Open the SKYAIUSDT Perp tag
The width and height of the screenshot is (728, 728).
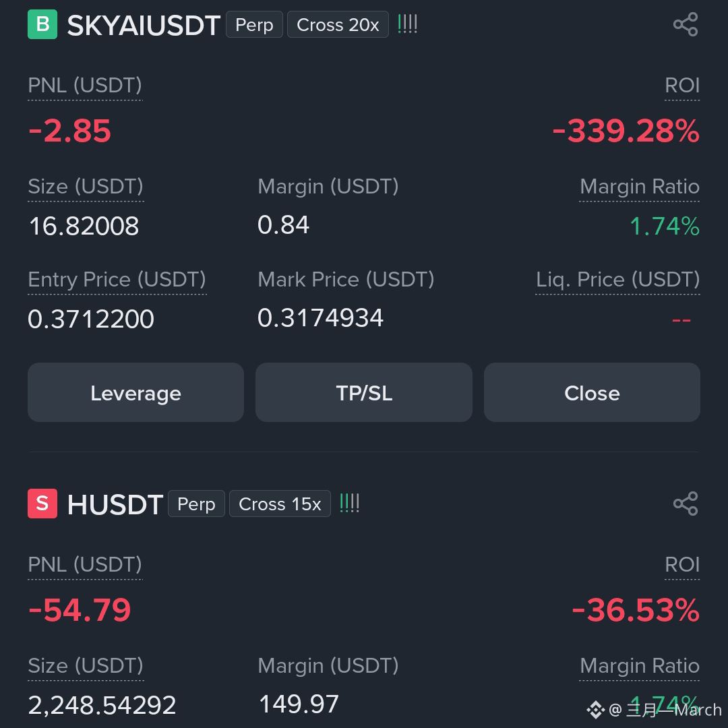(254, 25)
